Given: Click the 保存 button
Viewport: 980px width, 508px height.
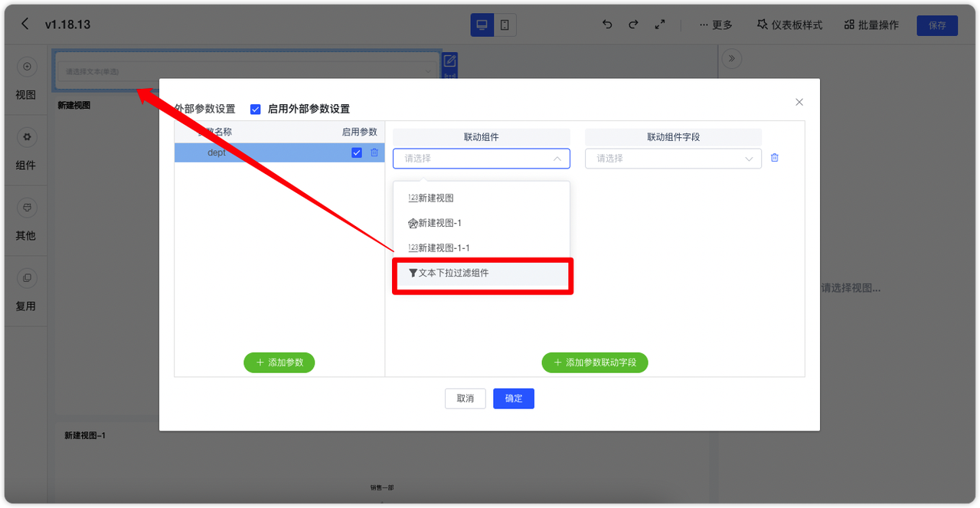Looking at the screenshot, I should [937, 25].
